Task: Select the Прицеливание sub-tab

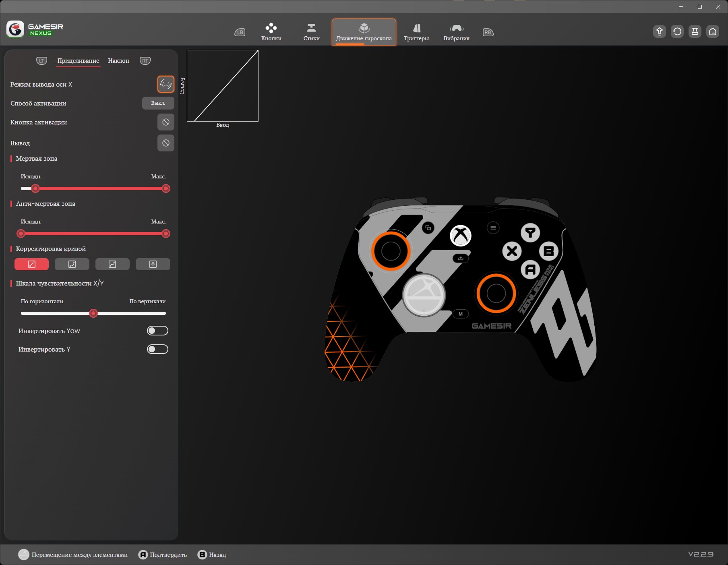Action: (x=78, y=61)
